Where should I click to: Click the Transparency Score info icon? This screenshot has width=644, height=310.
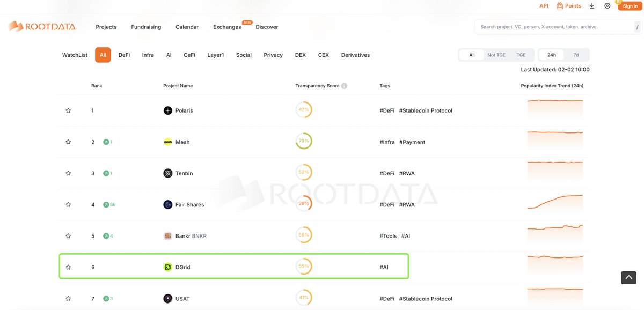[344, 86]
